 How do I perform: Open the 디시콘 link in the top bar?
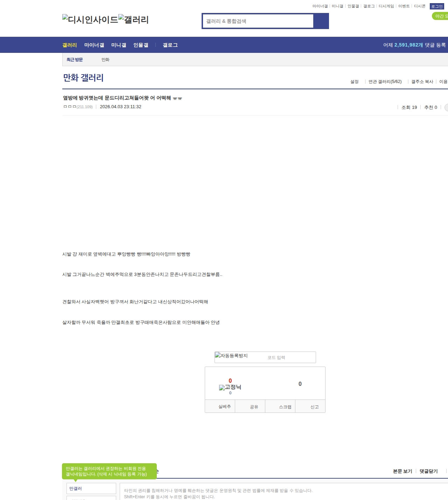click(x=420, y=6)
